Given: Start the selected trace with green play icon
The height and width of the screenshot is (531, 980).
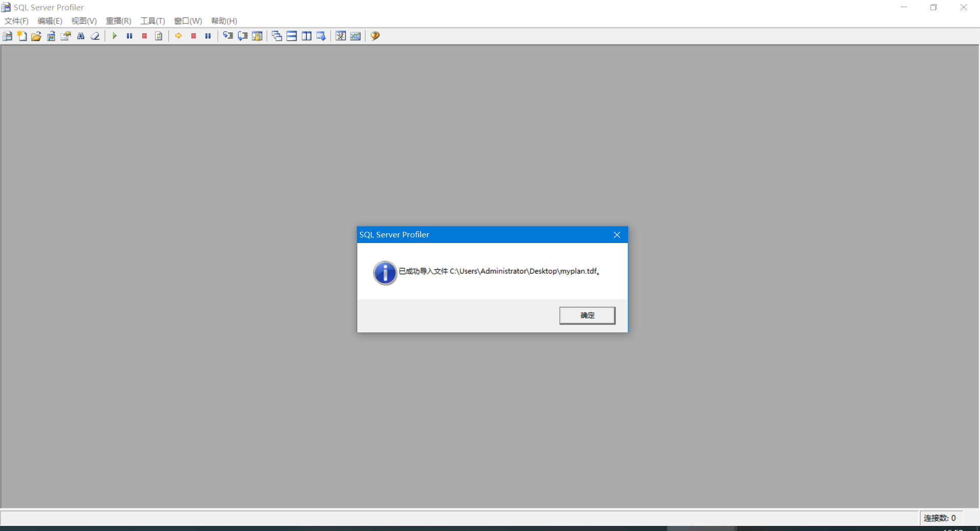Looking at the screenshot, I should pyautogui.click(x=115, y=36).
